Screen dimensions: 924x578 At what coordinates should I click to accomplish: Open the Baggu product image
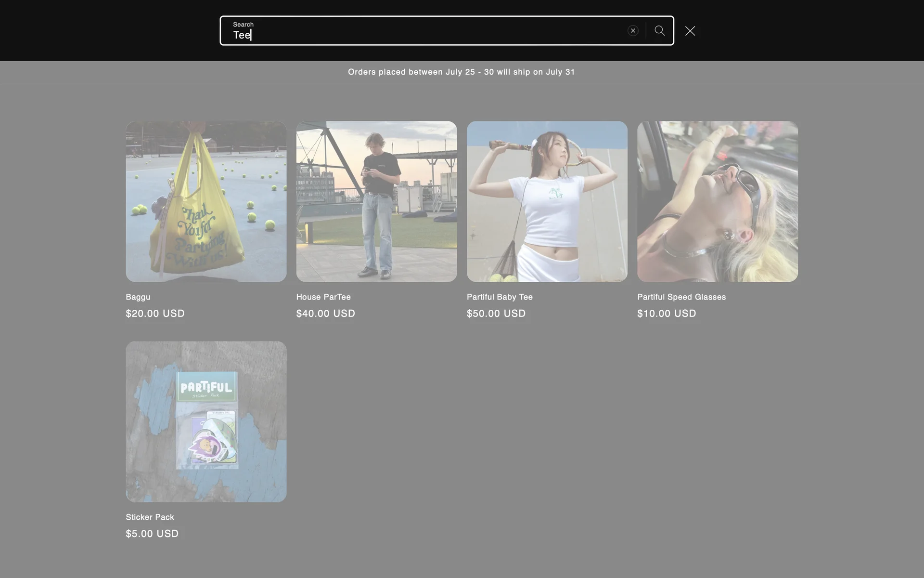coord(206,201)
